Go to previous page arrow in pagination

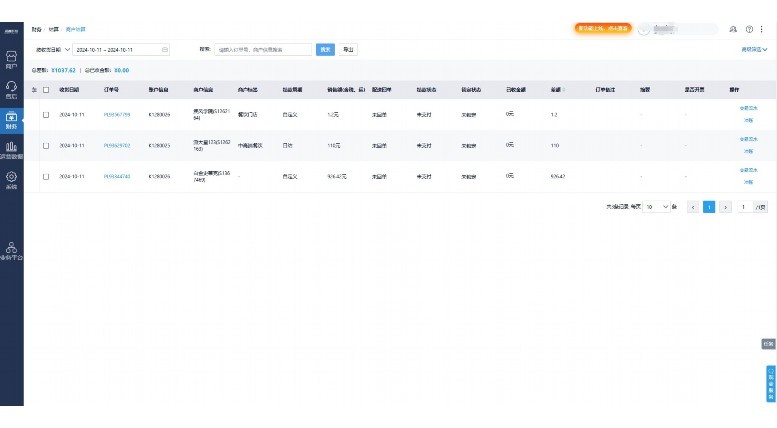tap(693, 207)
